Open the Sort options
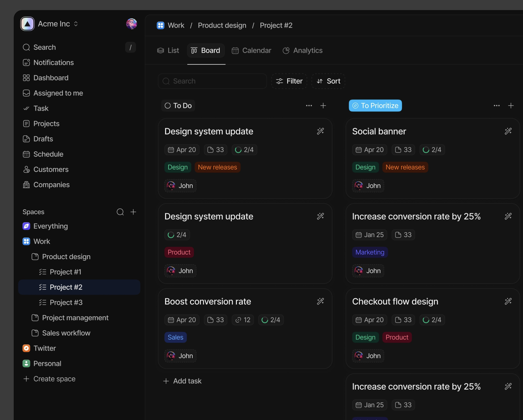Image resolution: width=523 pixels, height=420 pixels. tap(328, 81)
